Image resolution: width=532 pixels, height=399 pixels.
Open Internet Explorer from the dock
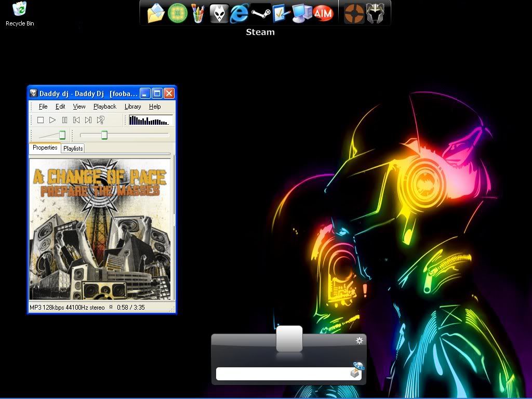coord(238,14)
